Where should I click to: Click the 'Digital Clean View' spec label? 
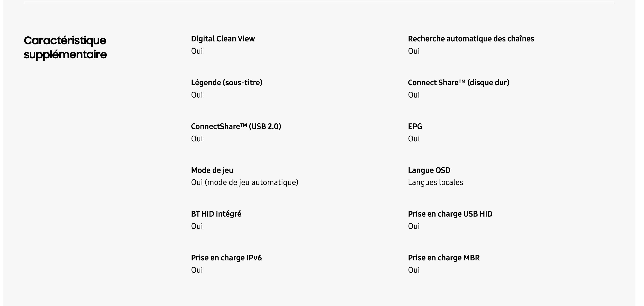tap(223, 39)
